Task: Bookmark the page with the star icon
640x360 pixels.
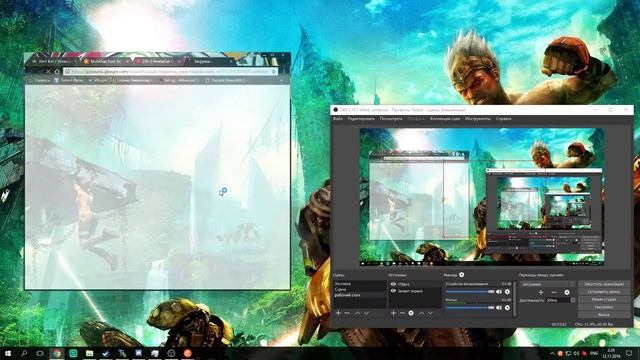Action: (273, 71)
